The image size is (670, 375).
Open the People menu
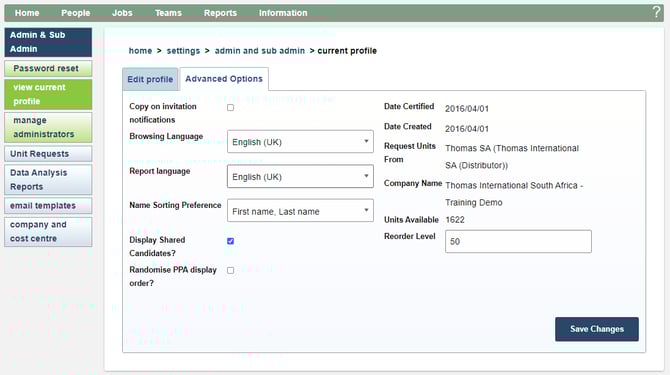coord(76,13)
